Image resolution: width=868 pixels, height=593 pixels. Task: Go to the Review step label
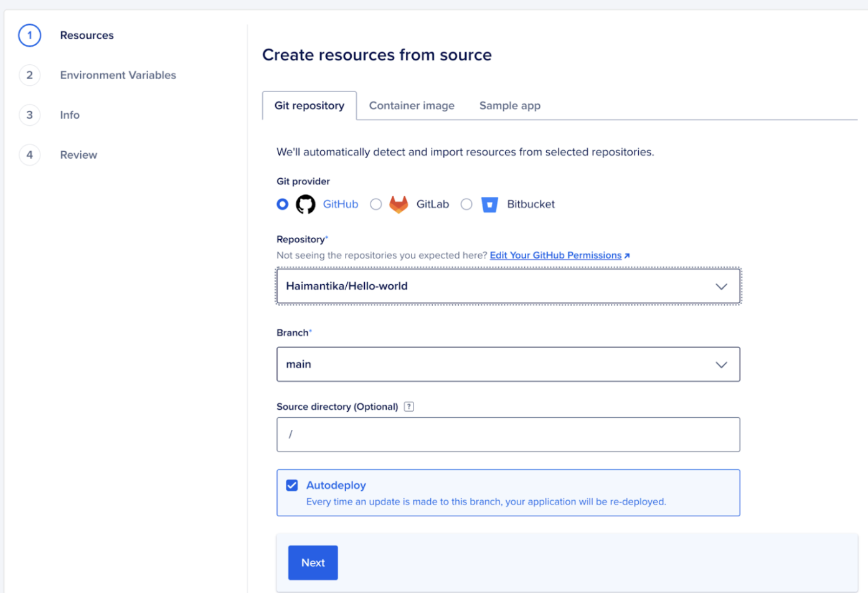point(78,155)
